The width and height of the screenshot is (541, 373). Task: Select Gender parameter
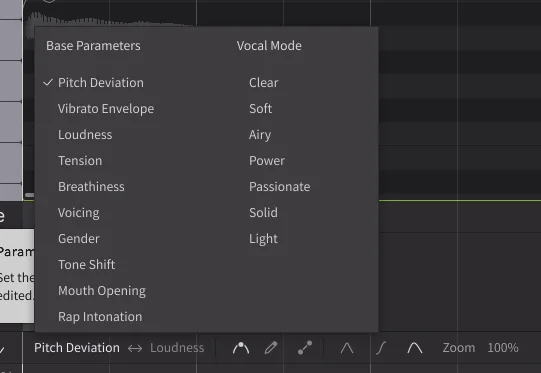point(79,239)
